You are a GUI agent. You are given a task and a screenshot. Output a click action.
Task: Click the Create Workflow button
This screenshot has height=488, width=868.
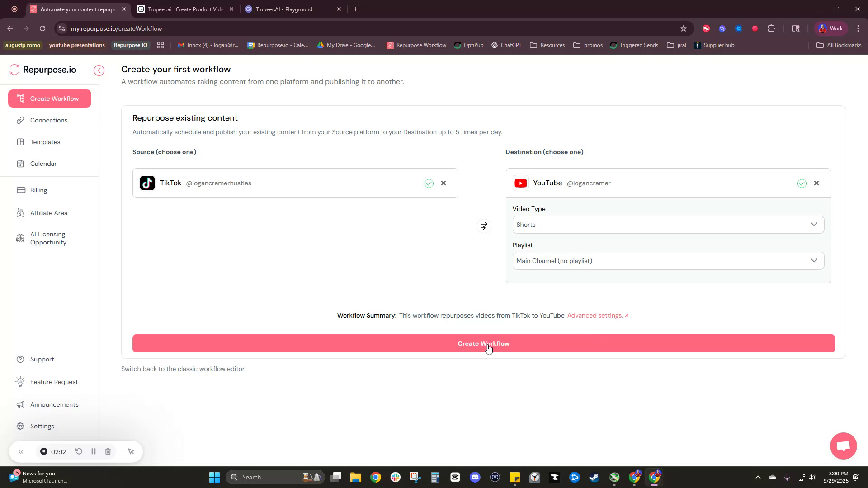coord(483,343)
